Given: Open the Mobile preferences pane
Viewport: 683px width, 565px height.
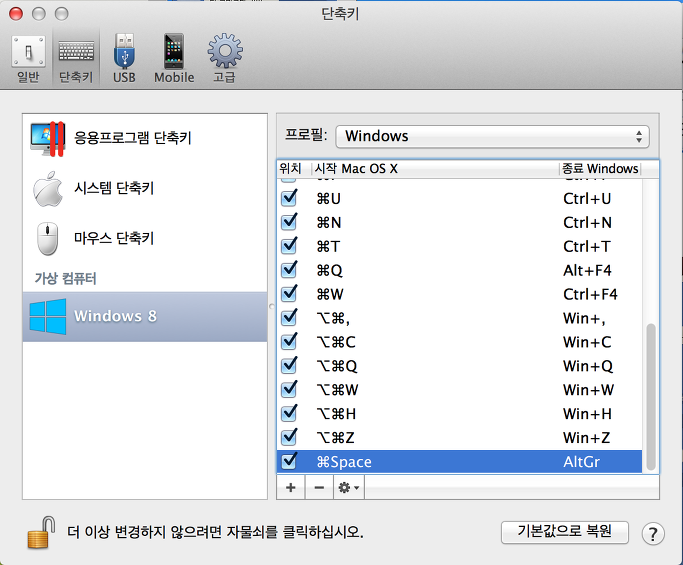Looking at the screenshot, I should [x=174, y=59].
